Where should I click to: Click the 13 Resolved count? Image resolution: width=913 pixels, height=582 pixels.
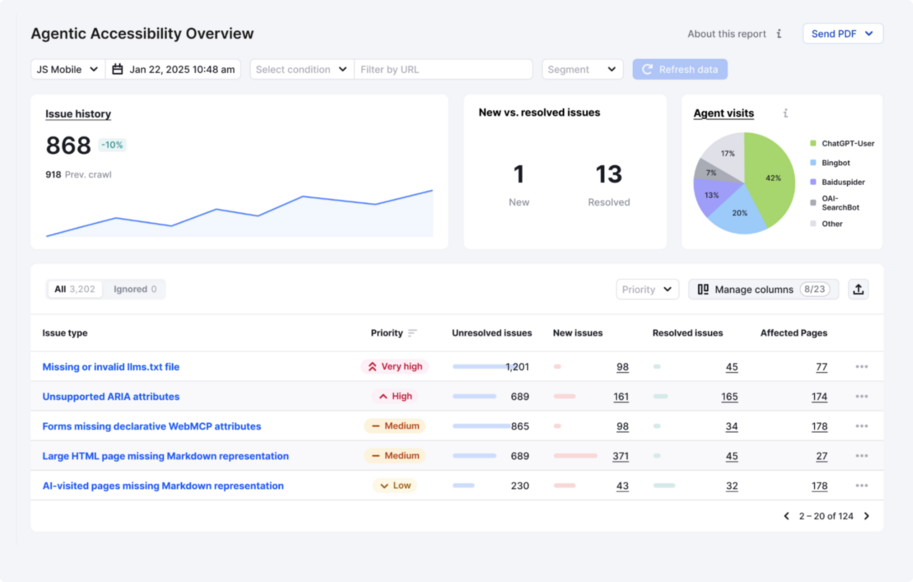point(608,174)
